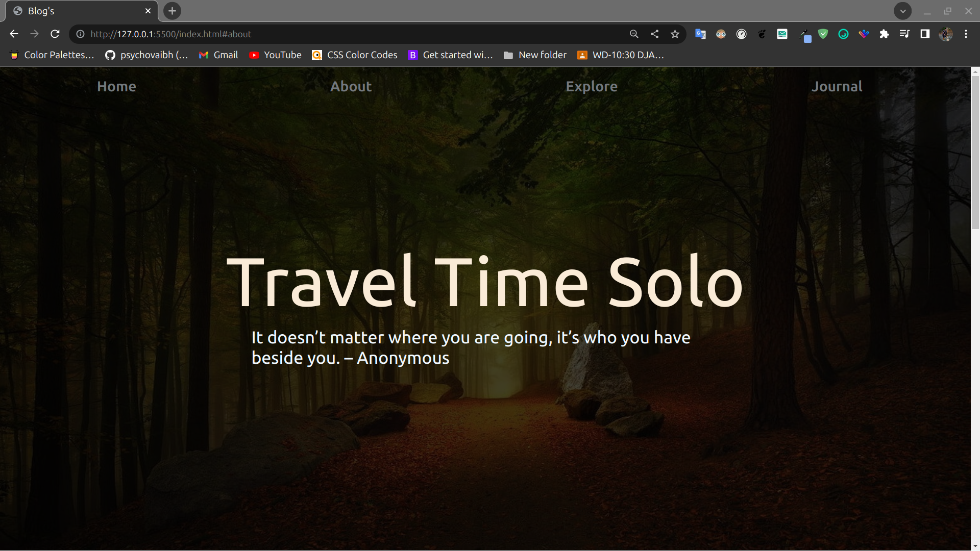
Task: Reload the current page
Action: coord(55,34)
